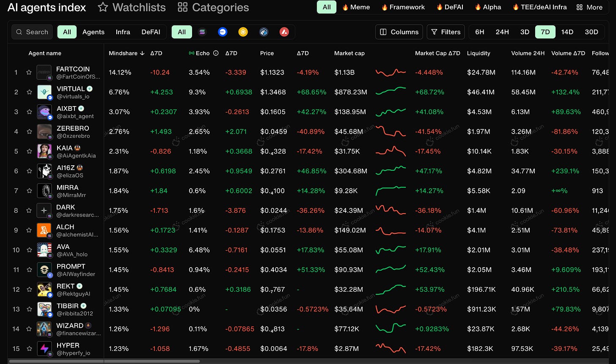Select the 14D time range

pyautogui.click(x=567, y=32)
